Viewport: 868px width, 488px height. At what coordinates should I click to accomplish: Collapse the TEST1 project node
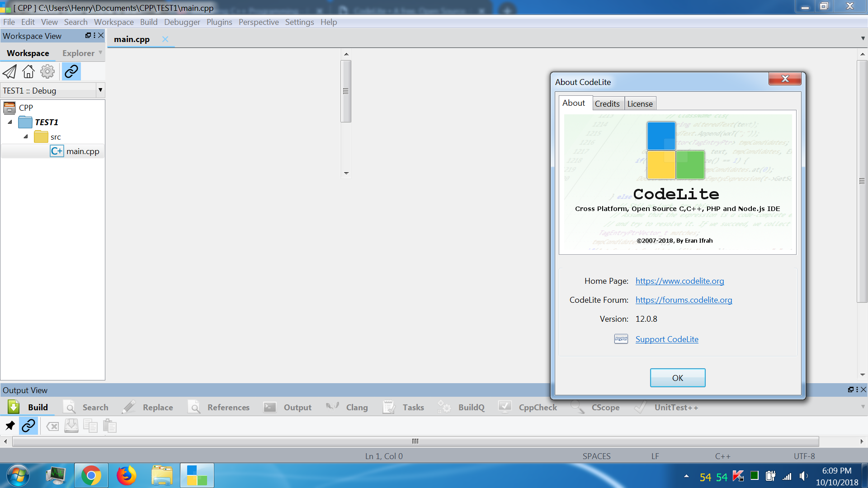tap(10, 122)
